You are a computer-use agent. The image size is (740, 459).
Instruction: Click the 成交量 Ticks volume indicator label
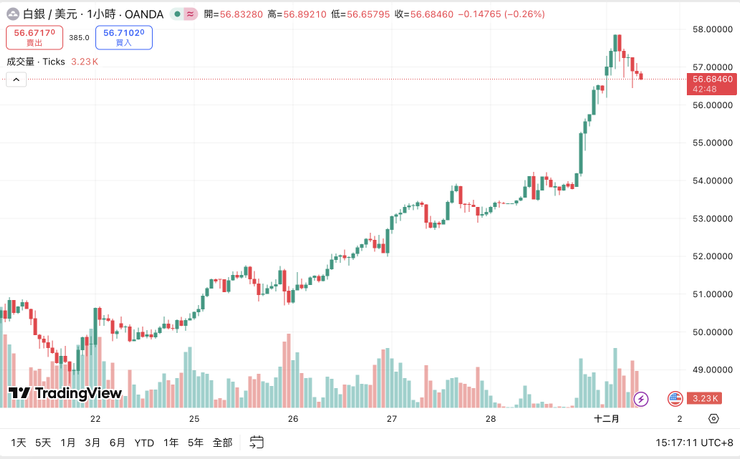coord(36,62)
